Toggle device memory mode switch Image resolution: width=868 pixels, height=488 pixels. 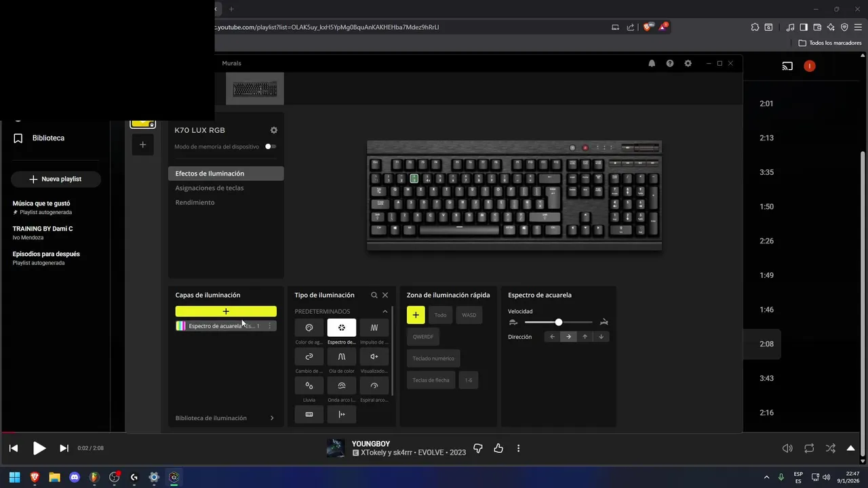[x=270, y=146]
